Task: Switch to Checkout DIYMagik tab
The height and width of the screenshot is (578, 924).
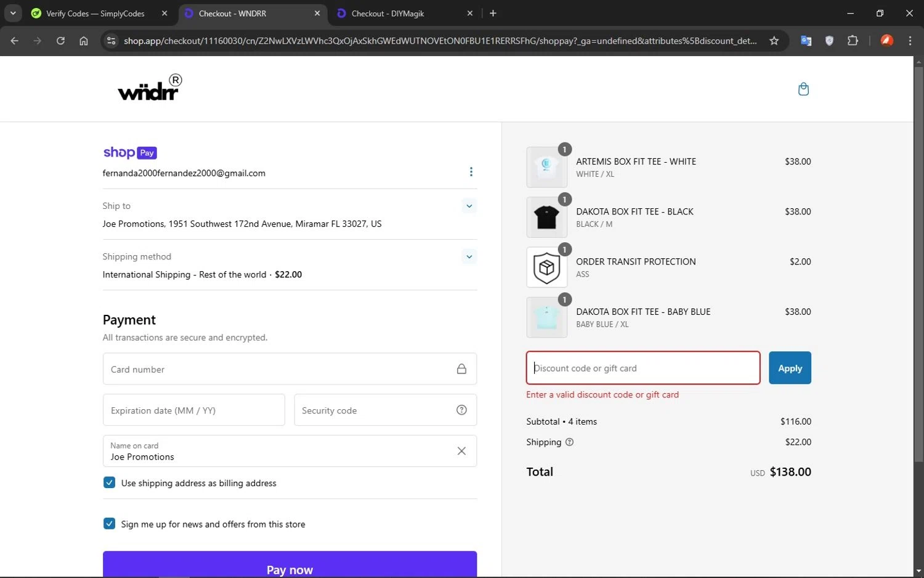Action: 407,13
